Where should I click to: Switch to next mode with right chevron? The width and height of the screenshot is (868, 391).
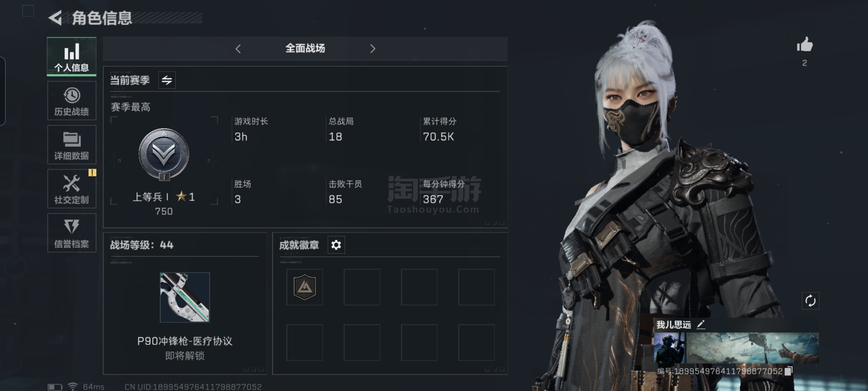pos(373,49)
